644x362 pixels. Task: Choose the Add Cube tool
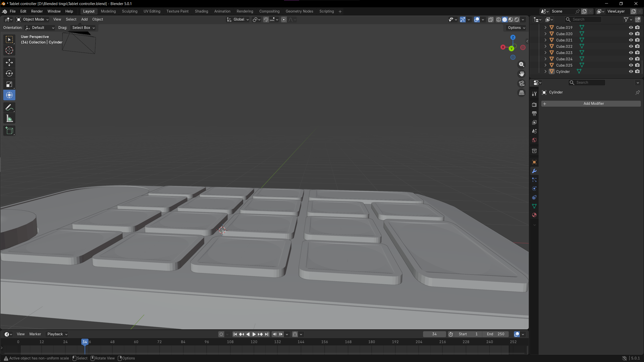(9, 131)
